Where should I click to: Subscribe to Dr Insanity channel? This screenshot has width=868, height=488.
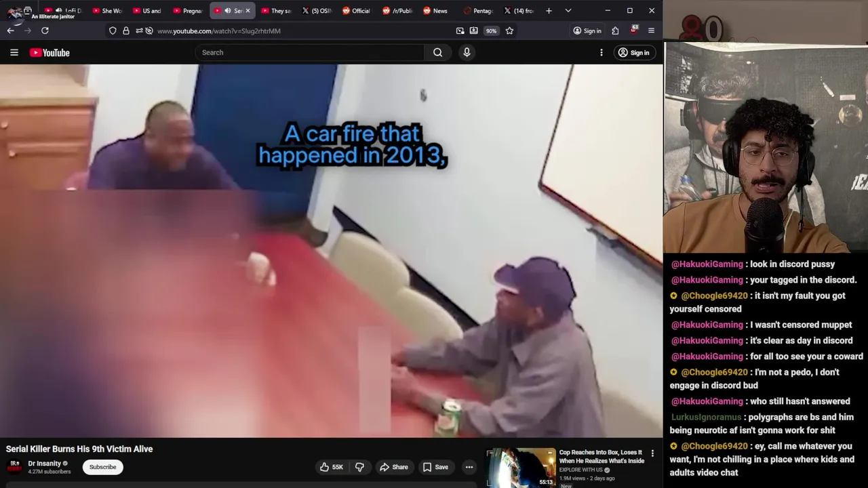point(103,467)
